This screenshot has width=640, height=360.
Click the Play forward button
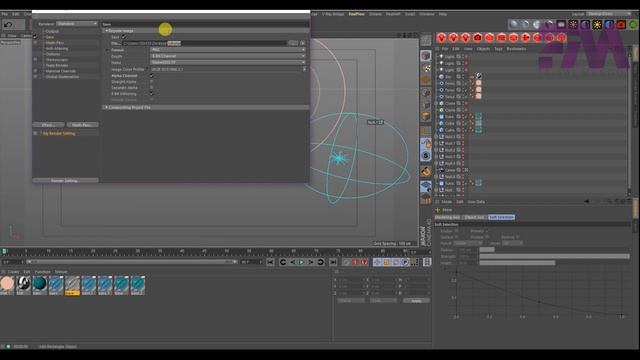click(x=302, y=262)
